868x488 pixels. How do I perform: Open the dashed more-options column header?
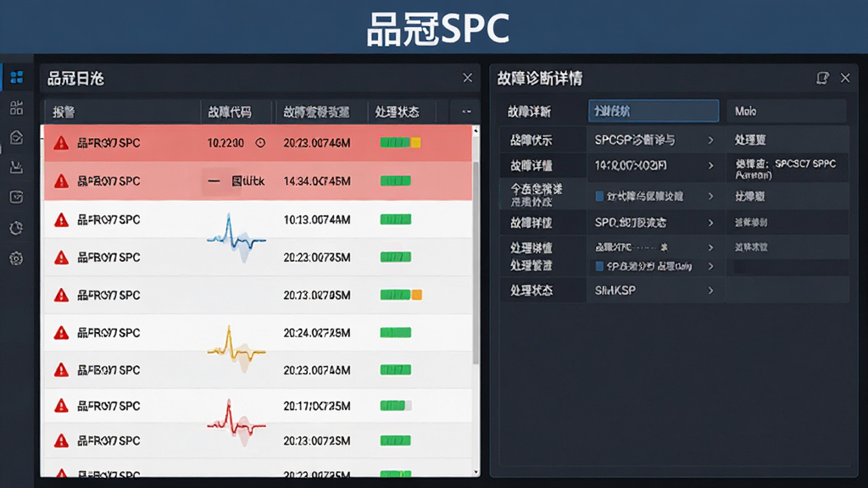pos(467,112)
